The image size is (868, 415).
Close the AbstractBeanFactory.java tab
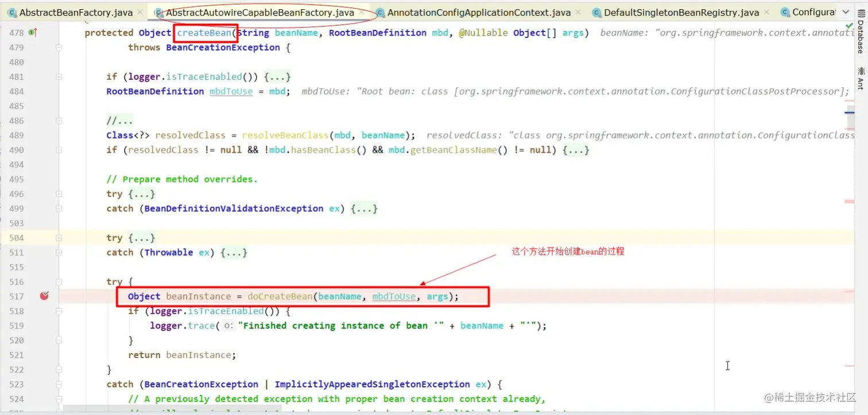tap(141, 12)
